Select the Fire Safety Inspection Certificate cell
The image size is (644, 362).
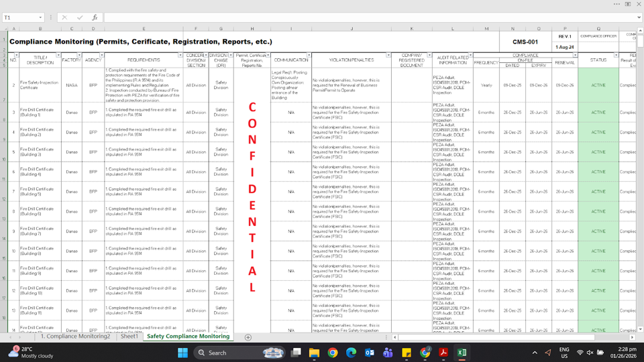coord(40,85)
